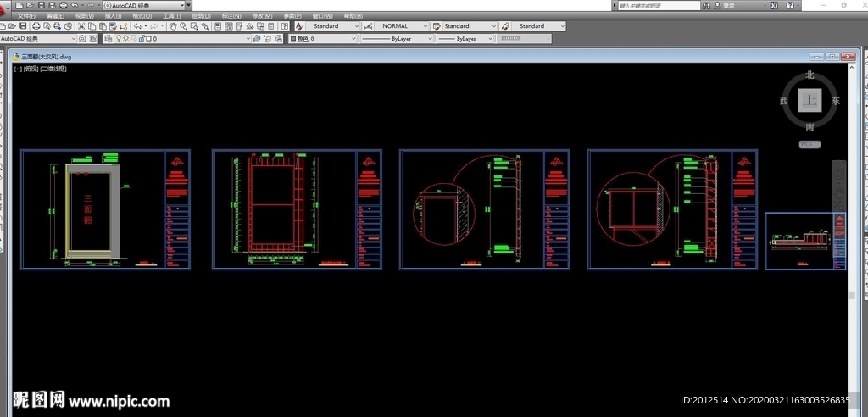
Task: Open 工具(T) menu
Action: click(171, 16)
